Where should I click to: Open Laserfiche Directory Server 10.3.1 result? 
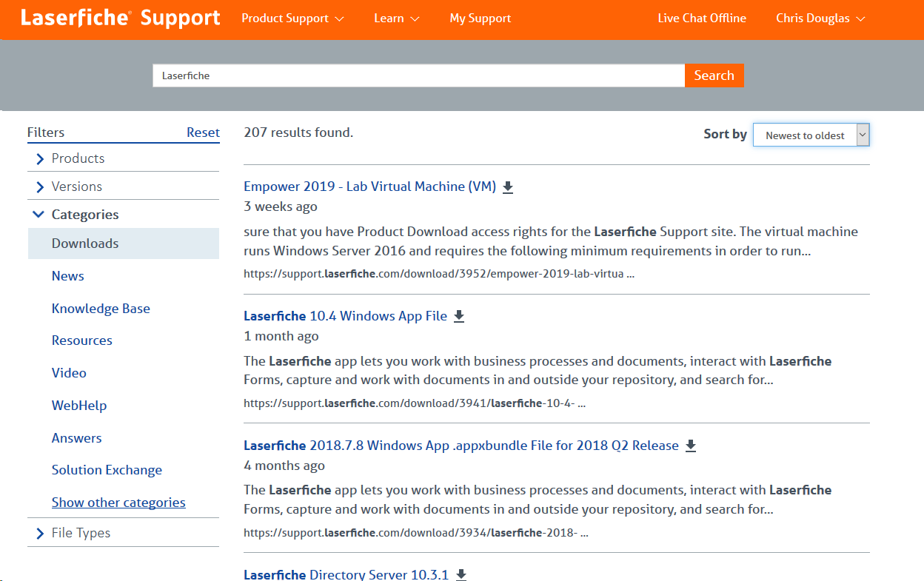tap(346, 574)
